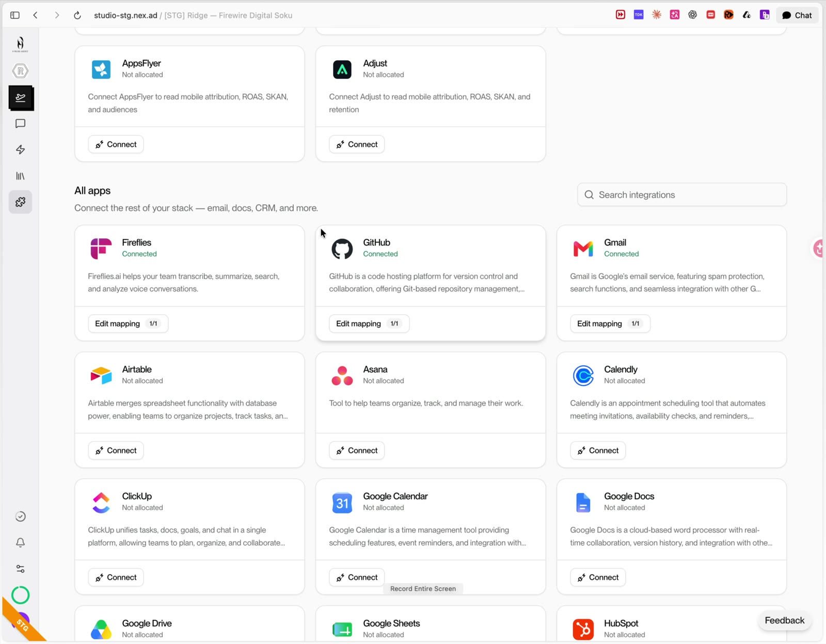Click the Fireflies Connected status
Screen dimensions: 826x644
[139, 254]
